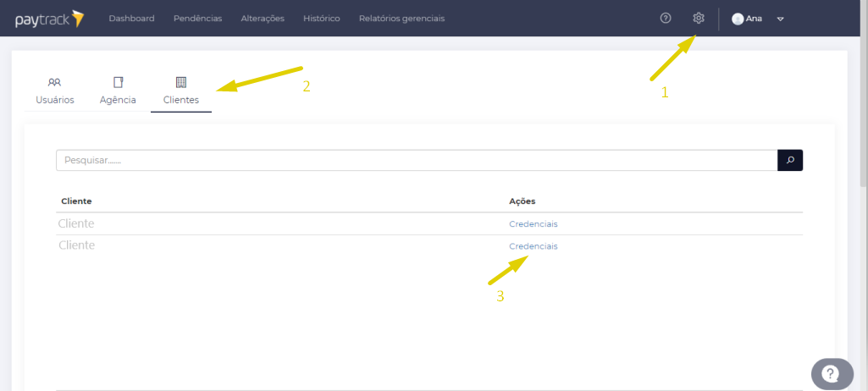Click the Clientes building icon
Screen dimensions: 868x391
tap(180, 82)
